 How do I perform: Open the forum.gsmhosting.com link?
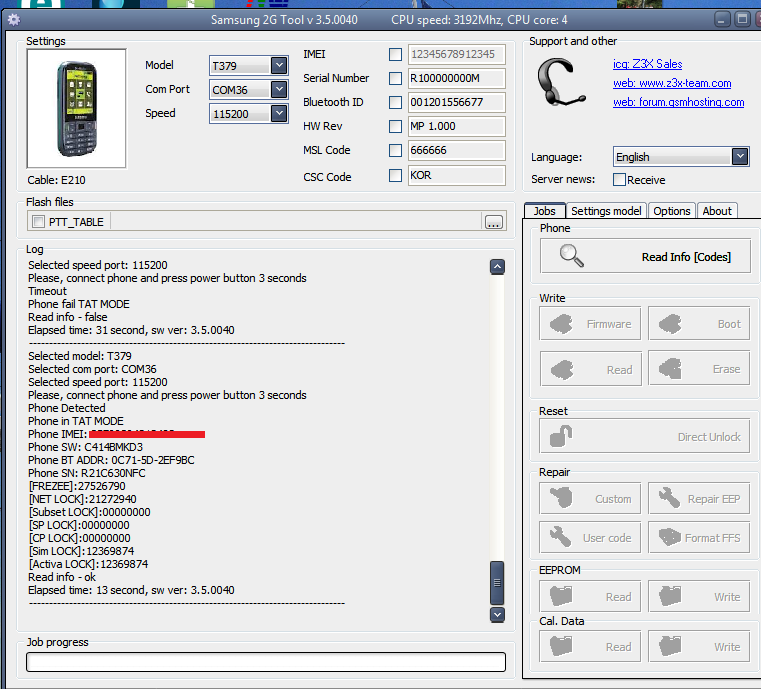point(678,102)
